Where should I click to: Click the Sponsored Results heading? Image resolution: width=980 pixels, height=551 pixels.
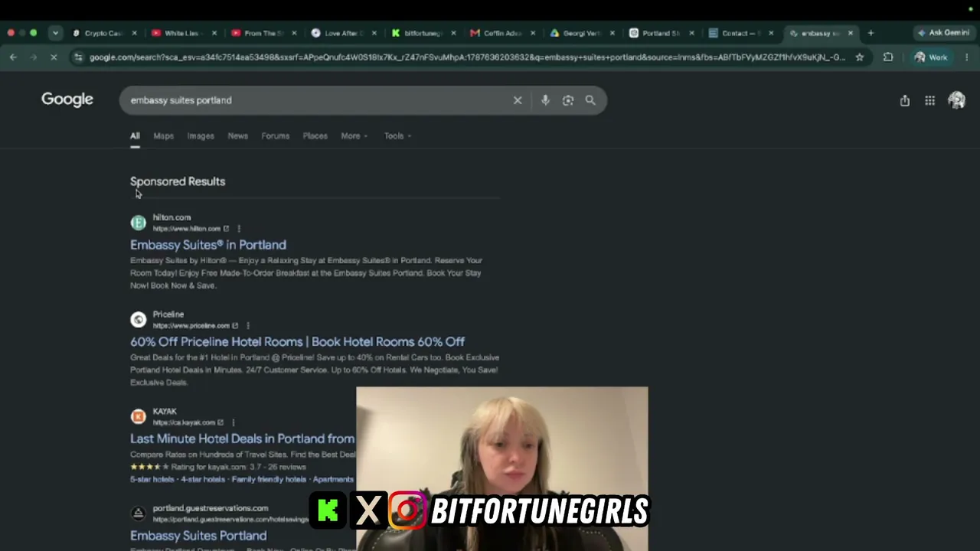178,181
